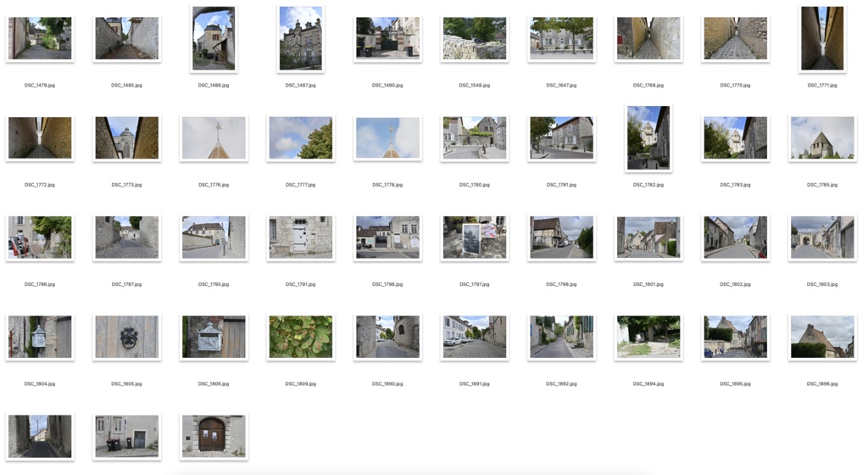Select the DSC_1802.jpg thumbnail

(735, 237)
